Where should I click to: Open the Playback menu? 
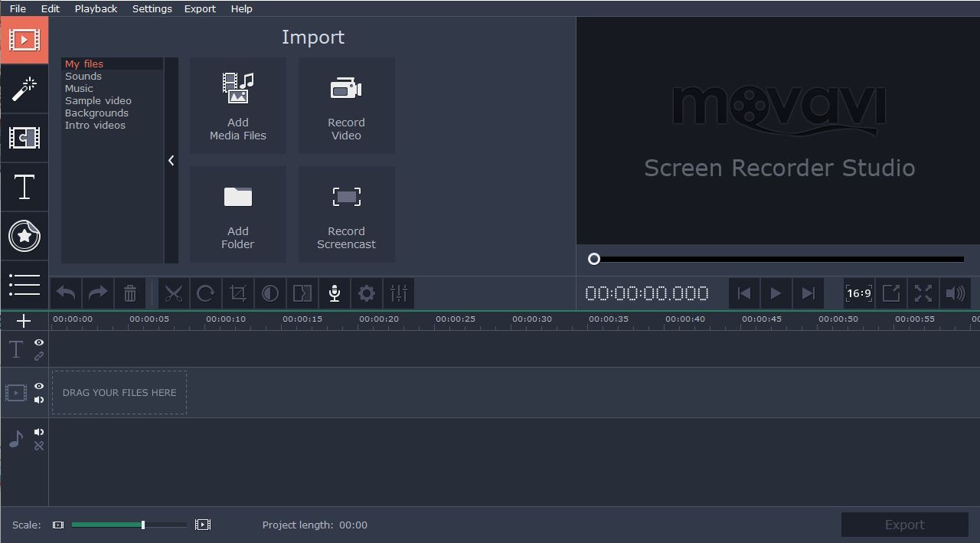point(96,8)
